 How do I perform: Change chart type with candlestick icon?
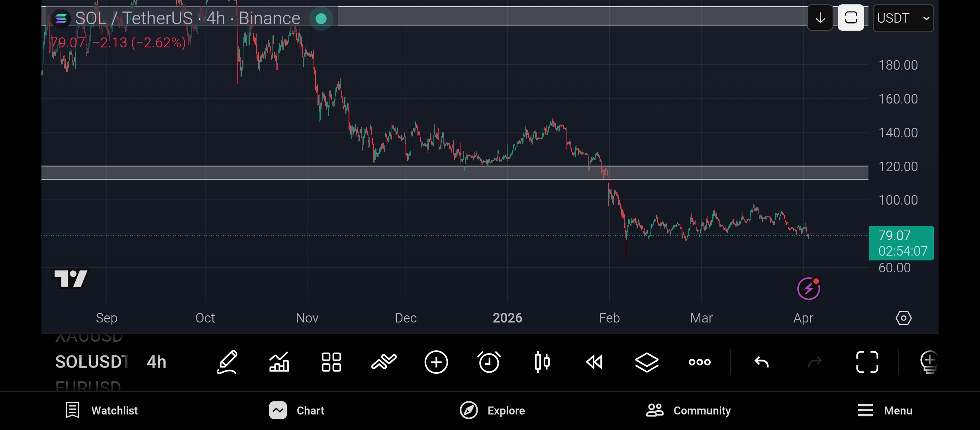coord(542,362)
